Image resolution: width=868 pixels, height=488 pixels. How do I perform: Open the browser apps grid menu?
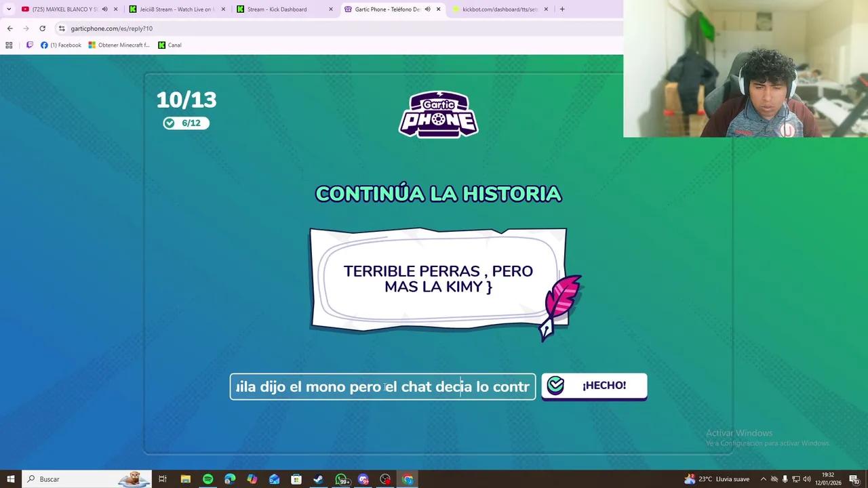[x=9, y=45]
